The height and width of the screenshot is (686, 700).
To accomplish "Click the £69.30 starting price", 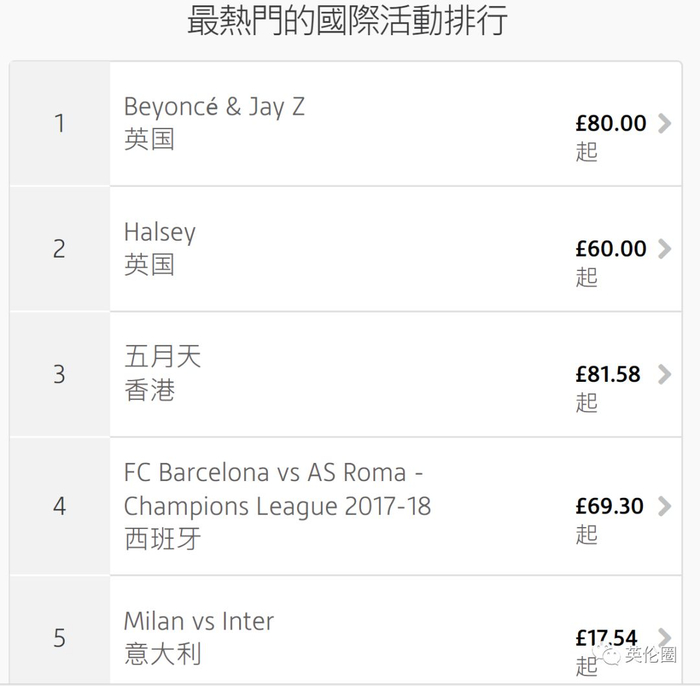I will pyautogui.click(x=609, y=506).
